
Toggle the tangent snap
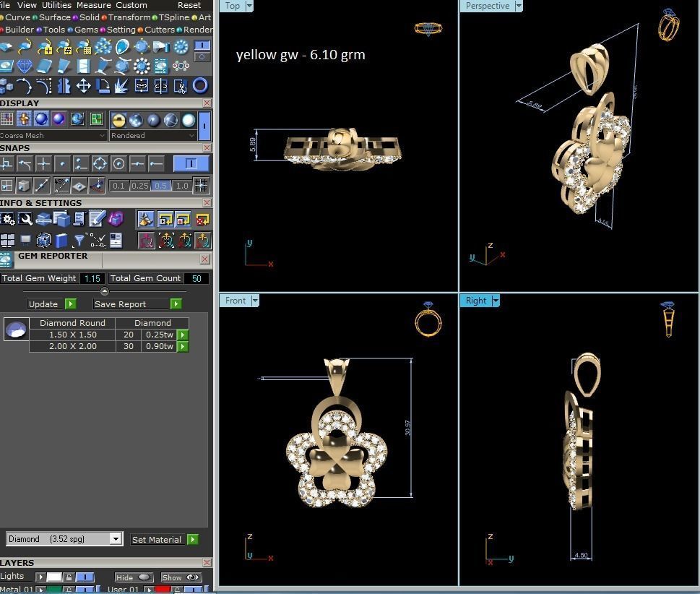click(25, 164)
